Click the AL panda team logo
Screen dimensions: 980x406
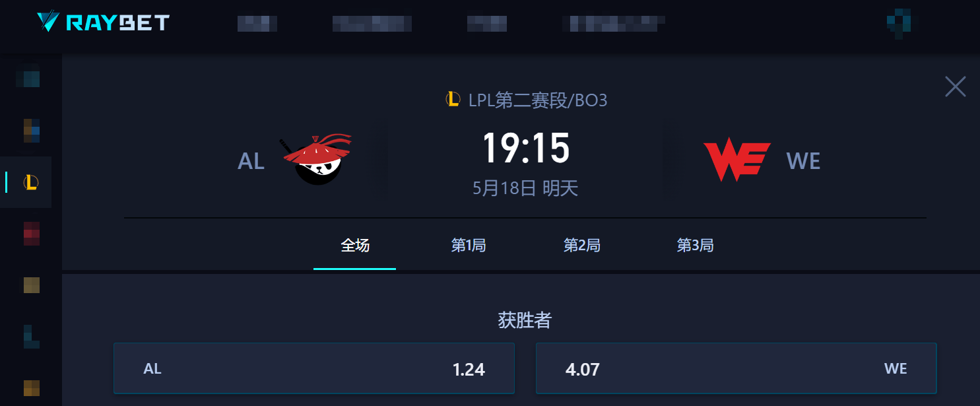pyautogui.click(x=316, y=159)
